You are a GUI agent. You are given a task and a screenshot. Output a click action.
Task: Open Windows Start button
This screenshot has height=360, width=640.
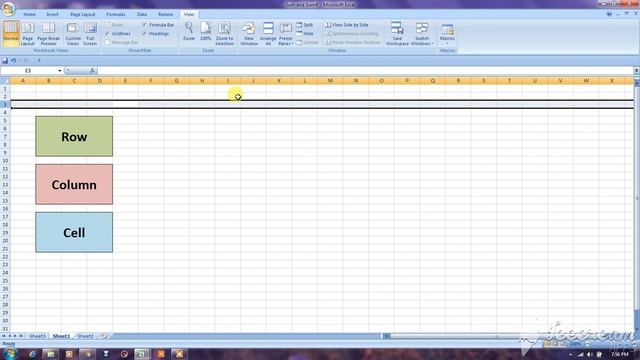[x=9, y=353]
